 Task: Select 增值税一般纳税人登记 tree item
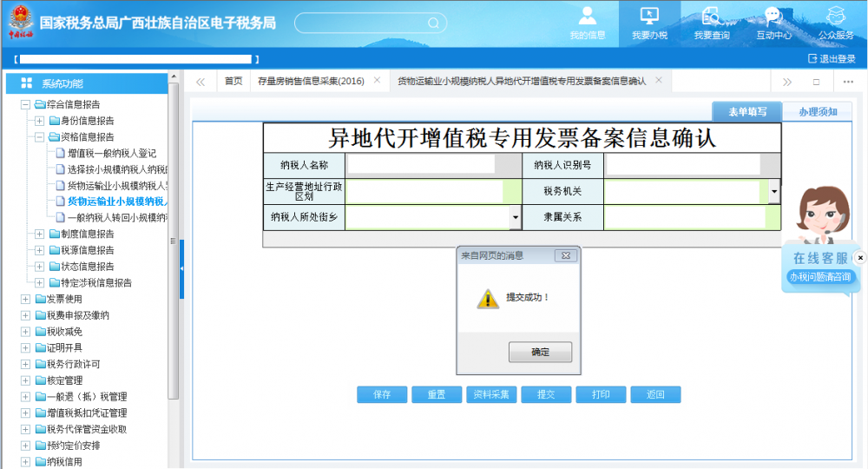111,153
